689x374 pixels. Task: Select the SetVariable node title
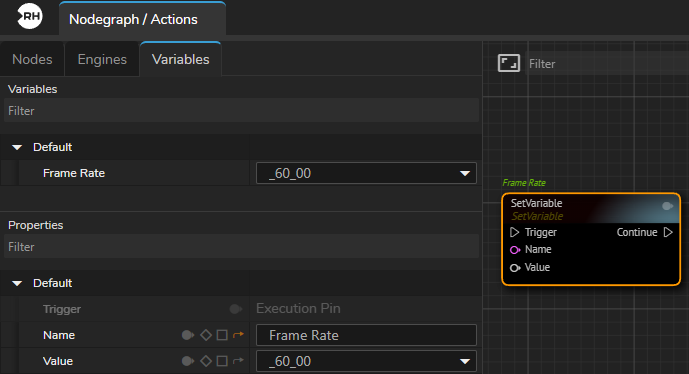pos(536,203)
